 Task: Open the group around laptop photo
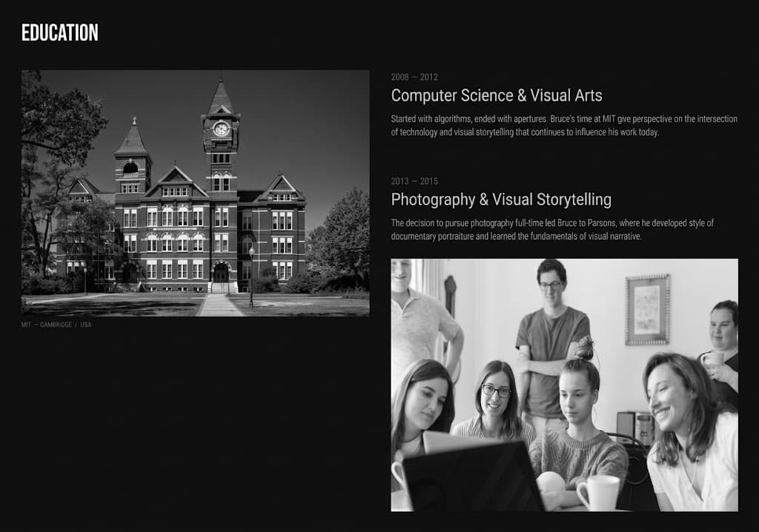pos(564,385)
